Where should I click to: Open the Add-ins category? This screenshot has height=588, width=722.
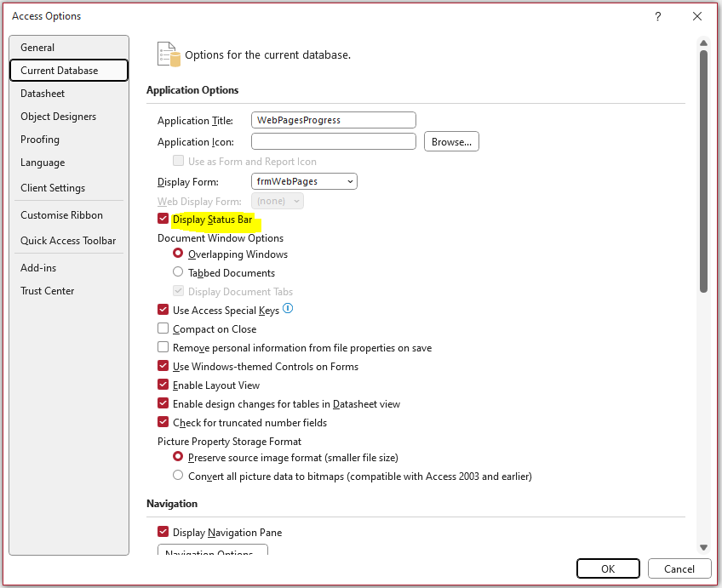click(x=69, y=268)
